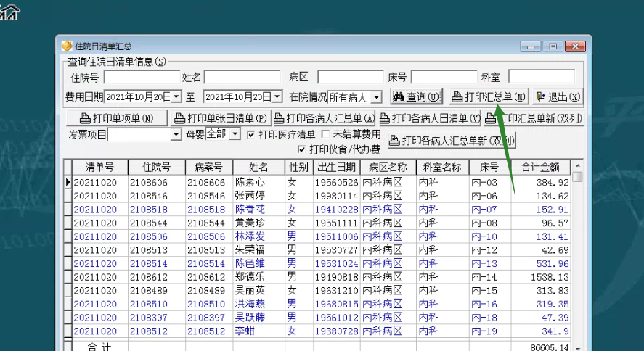Expand the 发票项目 dropdown list
Viewport: 644px width, 351px height.
point(176,135)
